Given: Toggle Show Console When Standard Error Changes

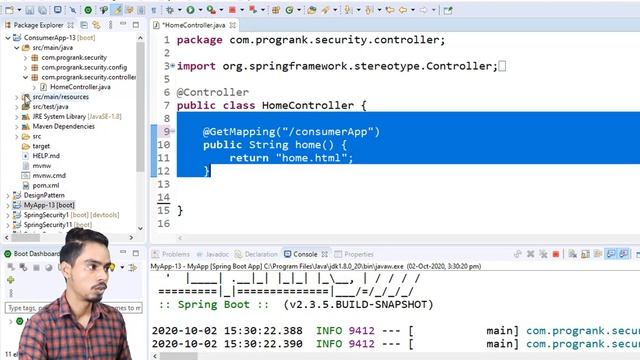Looking at the screenshot, I should (x=624, y=254).
